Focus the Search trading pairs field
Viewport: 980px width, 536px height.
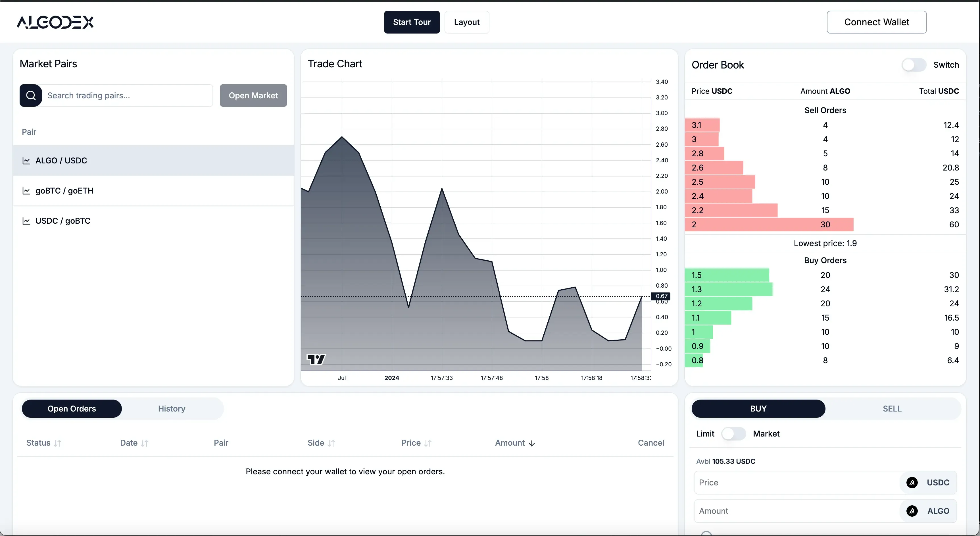(x=128, y=95)
